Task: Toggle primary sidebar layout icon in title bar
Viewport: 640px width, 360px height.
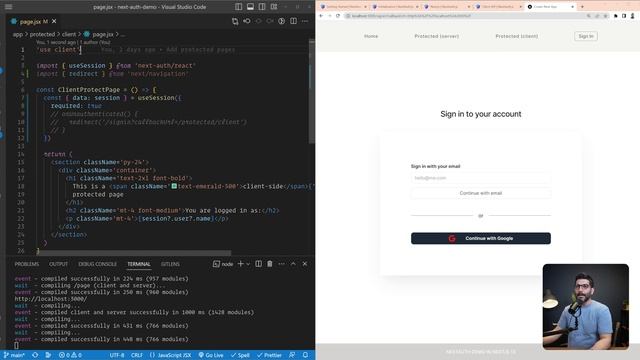Action: pyautogui.click(x=238, y=7)
